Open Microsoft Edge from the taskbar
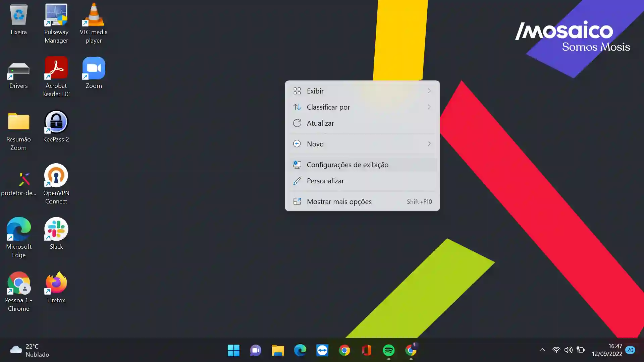 coord(300,350)
